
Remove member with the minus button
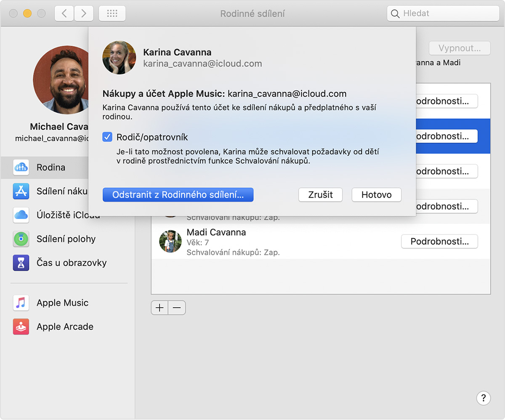177,308
